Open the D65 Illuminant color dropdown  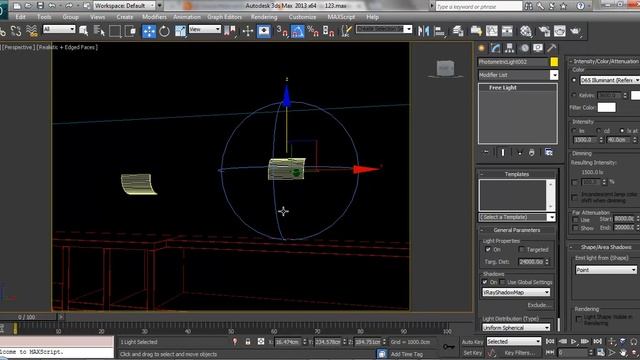tap(610, 80)
